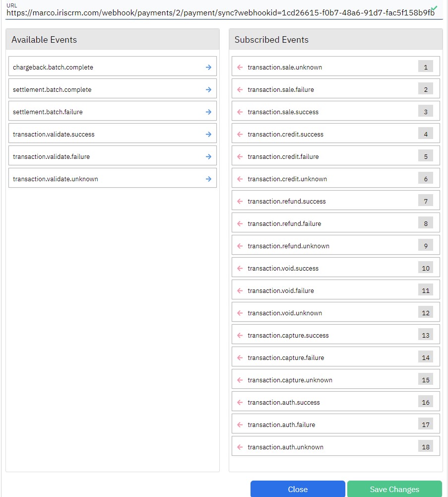Click the priority badge 18 on transaction.auth.unknown

(x=425, y=446)
